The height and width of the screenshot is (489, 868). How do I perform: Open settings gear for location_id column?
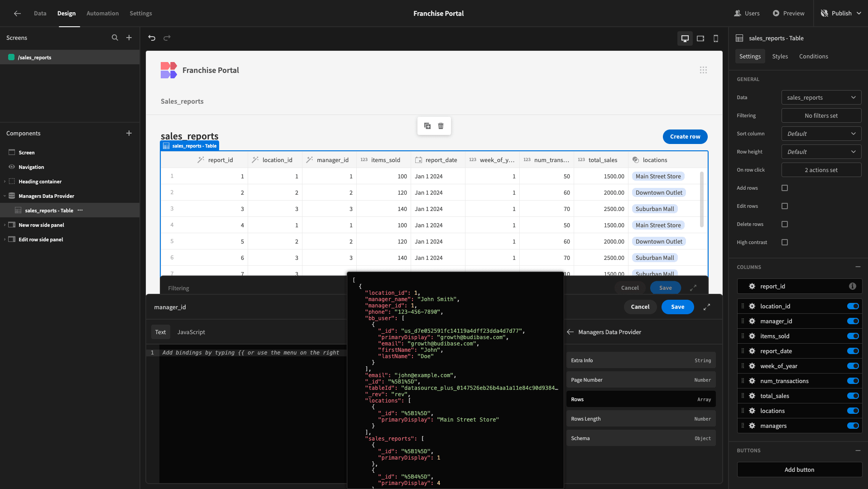pyautogui.click(x=752, y=306)
